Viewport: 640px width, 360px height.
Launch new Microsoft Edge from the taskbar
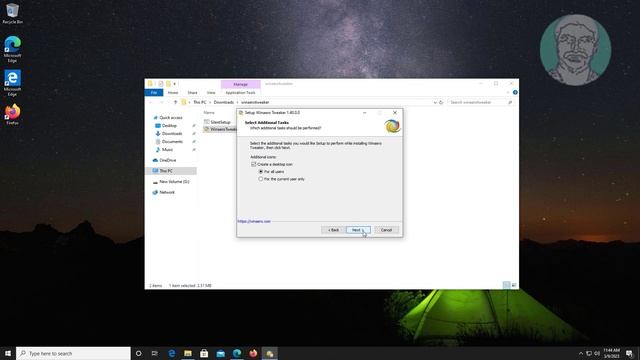237,353
